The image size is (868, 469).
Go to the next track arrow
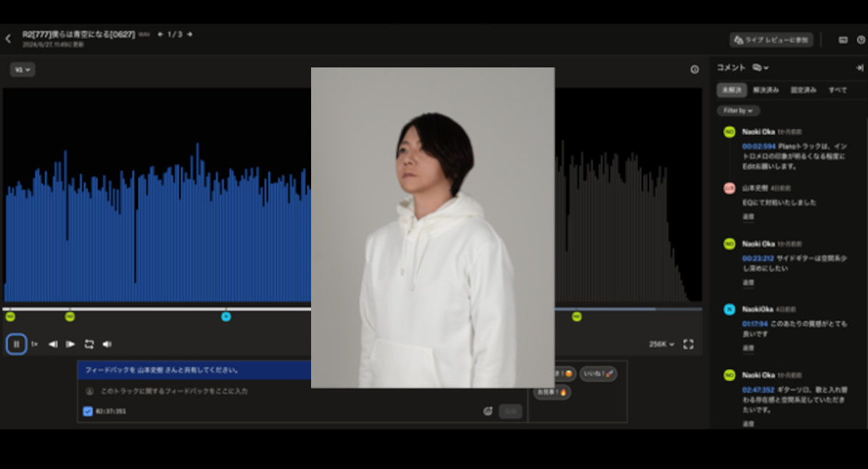190,34
